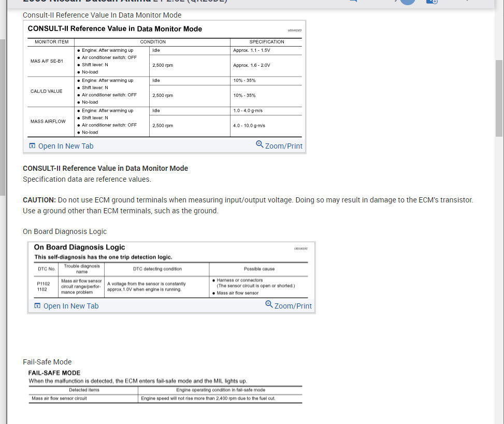Click 'Harness or connectors' possible cause bullet
The width and height of the screenshot is (504, 424).
click(x=239, y=280)
